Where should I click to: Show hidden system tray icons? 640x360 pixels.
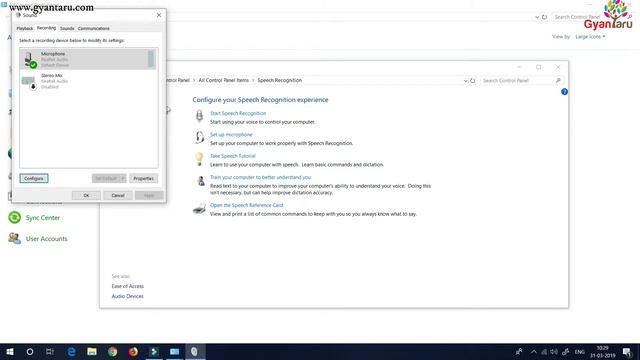pyautogui.click(x=534, y=352)
